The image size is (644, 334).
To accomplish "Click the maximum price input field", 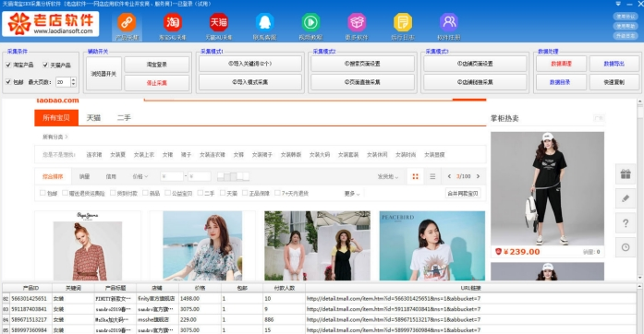I will [x=200, y=176].
